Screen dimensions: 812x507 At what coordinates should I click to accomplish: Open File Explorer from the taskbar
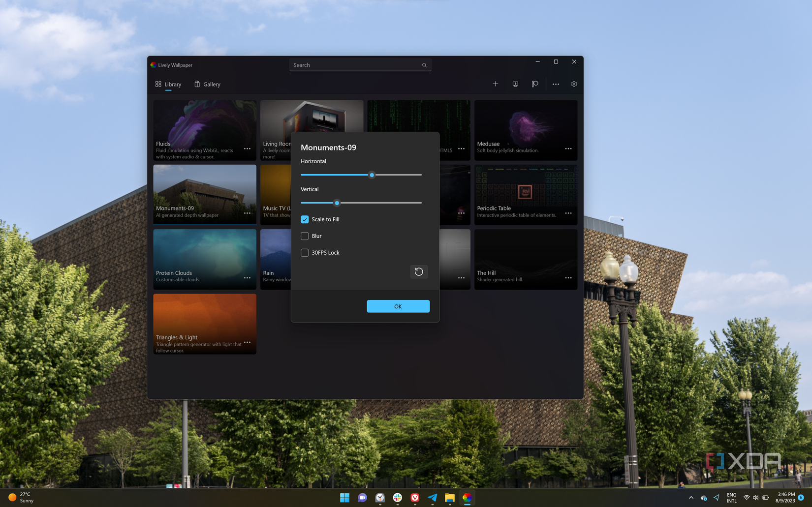[449, 498]
